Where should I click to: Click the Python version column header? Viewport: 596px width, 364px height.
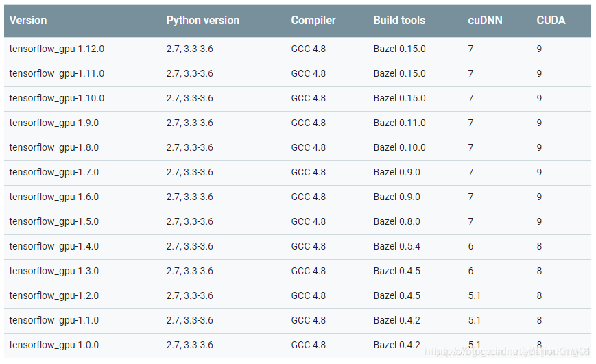pyautogui.click(x=202, y=20)
